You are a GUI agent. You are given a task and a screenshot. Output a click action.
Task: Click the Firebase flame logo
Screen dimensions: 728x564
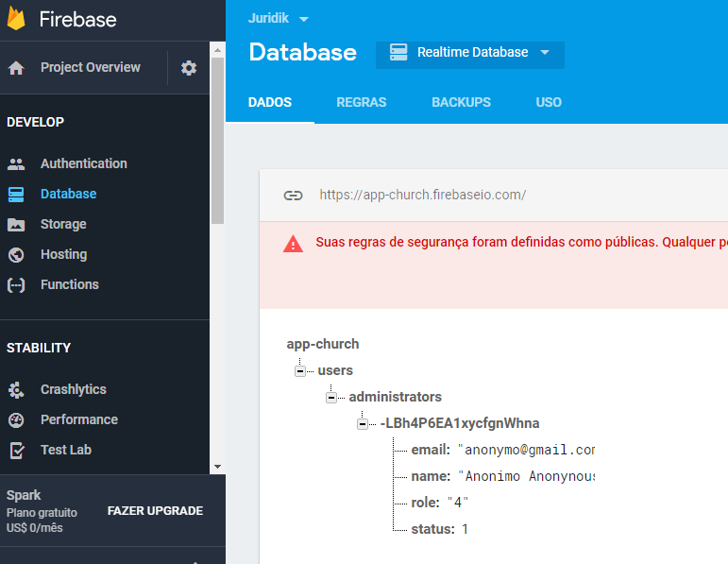click(x=16, y=19)
